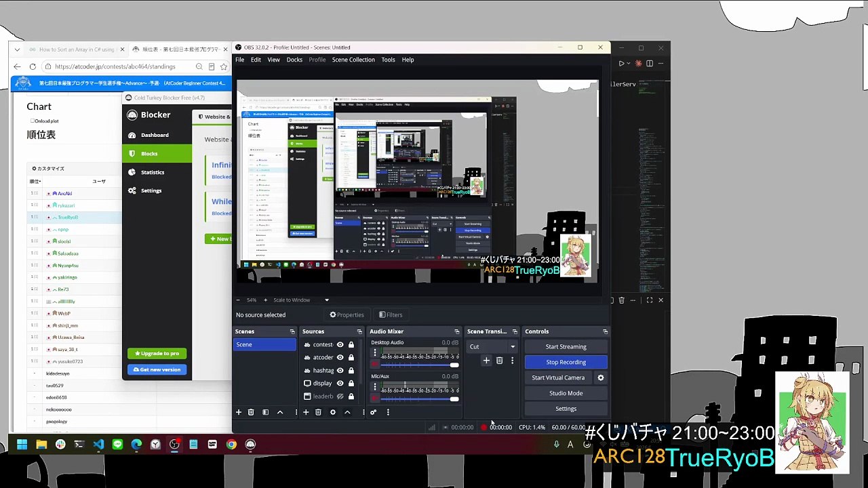Pop out the Audio Mixer dock panel

[456, 331]
